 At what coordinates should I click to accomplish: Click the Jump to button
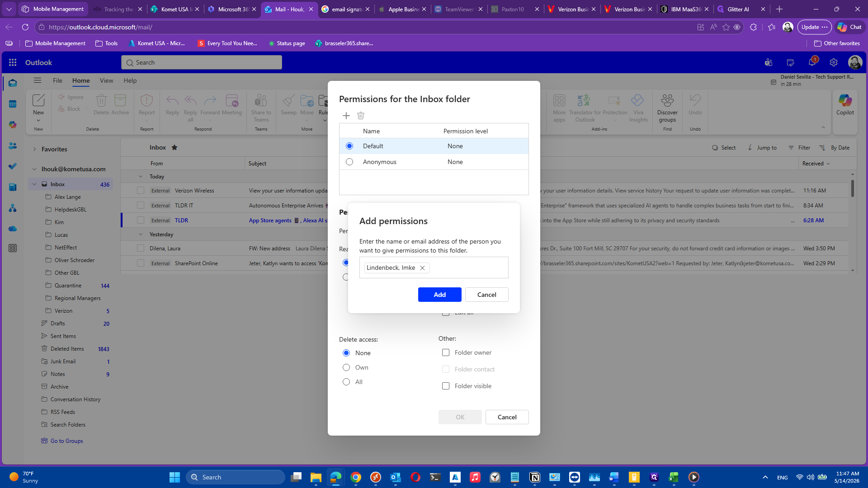[762, 148]
